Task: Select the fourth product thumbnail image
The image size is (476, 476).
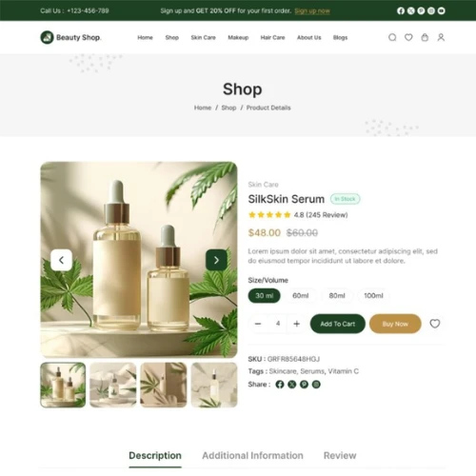Action: click(x=214, y=385)
